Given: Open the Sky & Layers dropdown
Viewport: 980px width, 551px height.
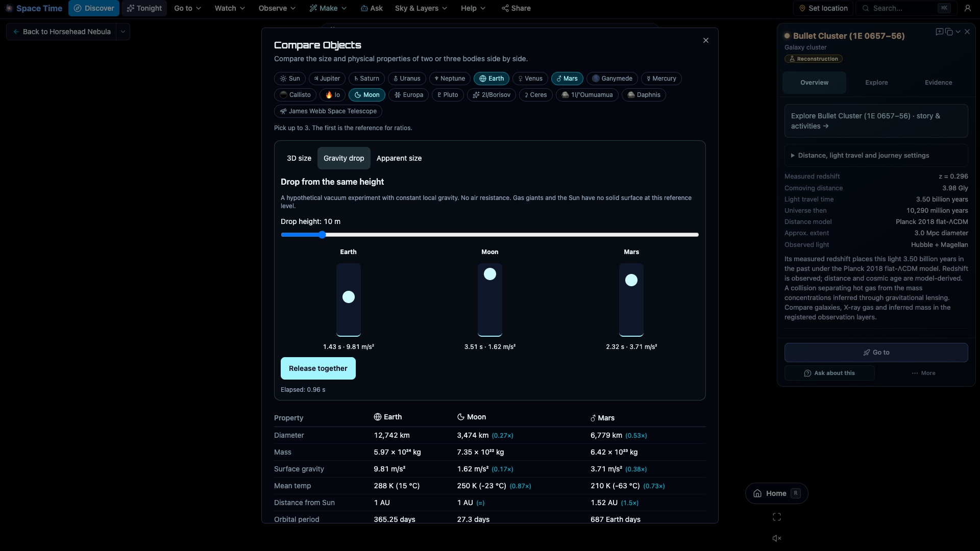Looking at the screenshot, I should (x=421, y=8).
